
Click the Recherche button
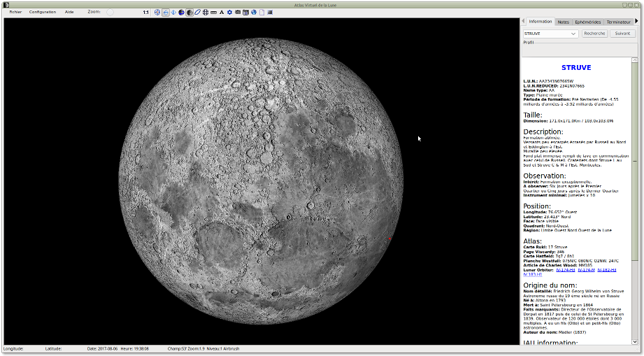coord(594,34)
